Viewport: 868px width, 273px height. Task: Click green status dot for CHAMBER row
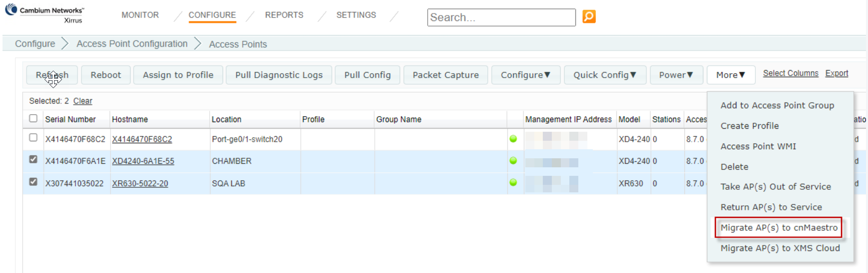(x=513, y=161)
